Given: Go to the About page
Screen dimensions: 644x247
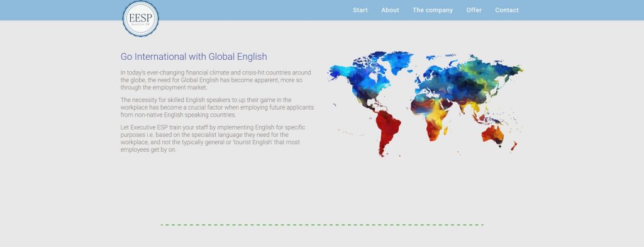Looking at the screenshot, I should [390, 10].
